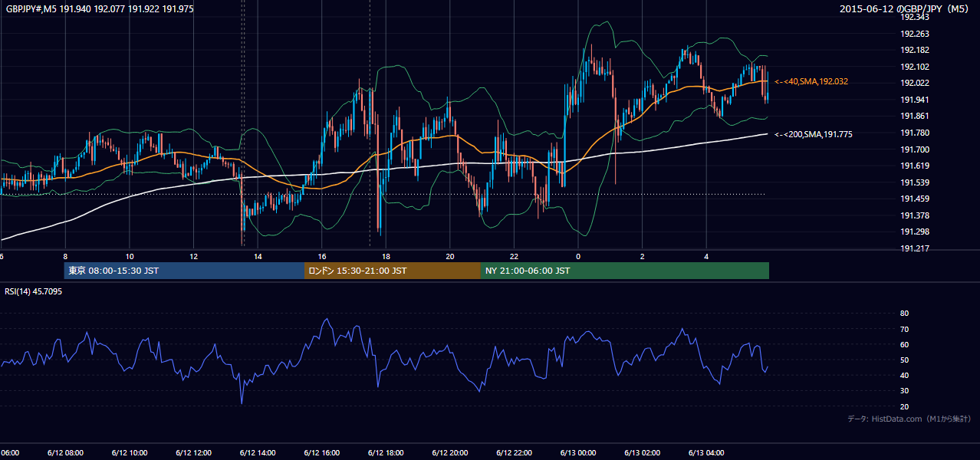The width and height of the screenshot is (980, 460).
Task: Click the 191.700 price axis label
Action: pyautogui.click(x=914, y=149)
